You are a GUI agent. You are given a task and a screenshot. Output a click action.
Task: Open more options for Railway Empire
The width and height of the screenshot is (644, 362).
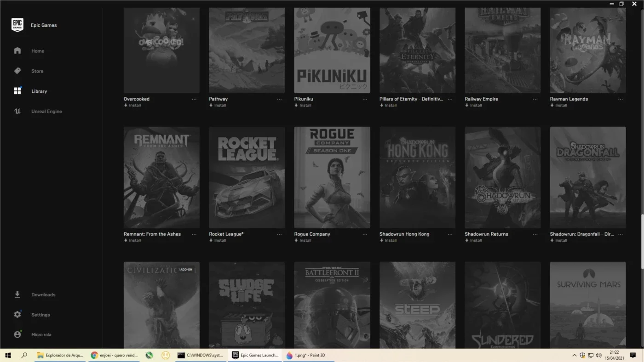point(535,99)
